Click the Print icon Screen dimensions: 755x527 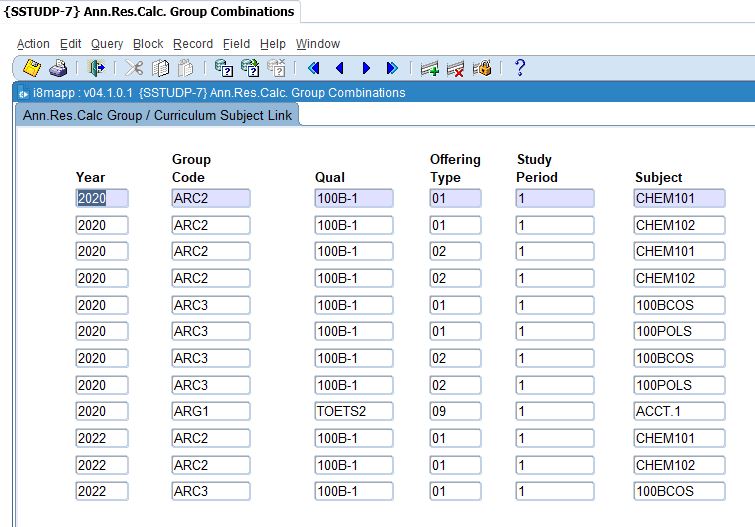pyautogui.click(x=58, y=68)
